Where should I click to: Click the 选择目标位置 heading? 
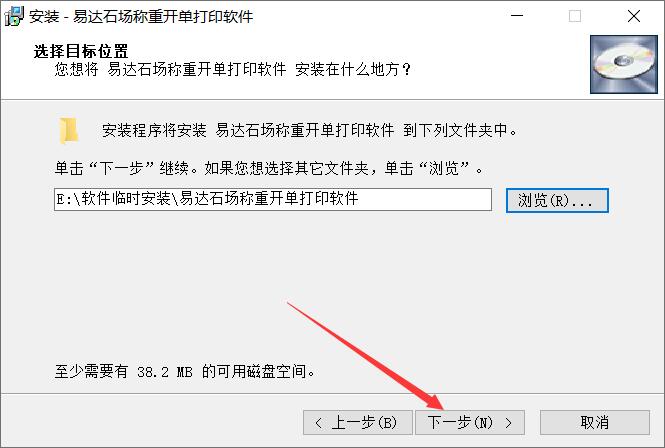[x=81, y=51]
